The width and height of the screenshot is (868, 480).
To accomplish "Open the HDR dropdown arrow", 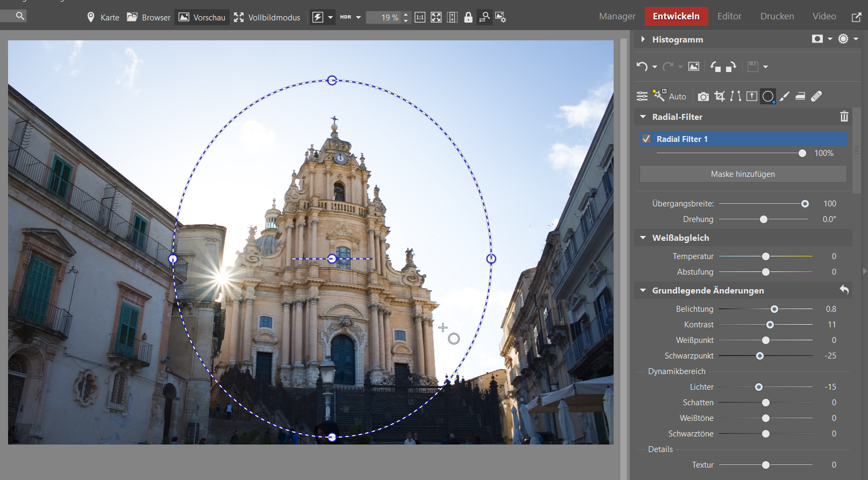I will 358,17.
